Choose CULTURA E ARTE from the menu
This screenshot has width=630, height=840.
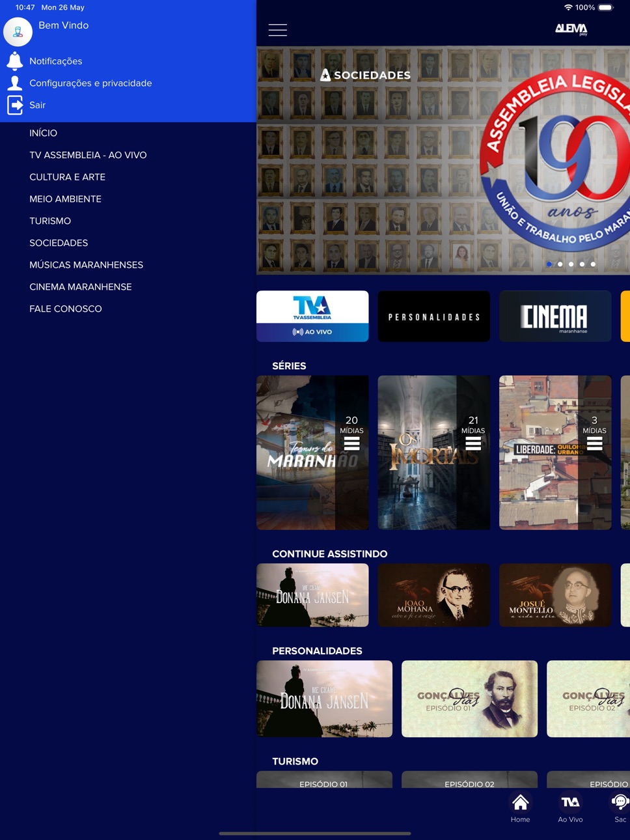(67, 177)
